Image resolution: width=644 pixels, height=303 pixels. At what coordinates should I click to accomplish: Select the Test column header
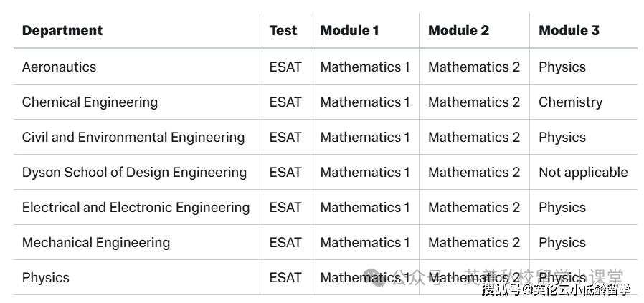[283, 30]
